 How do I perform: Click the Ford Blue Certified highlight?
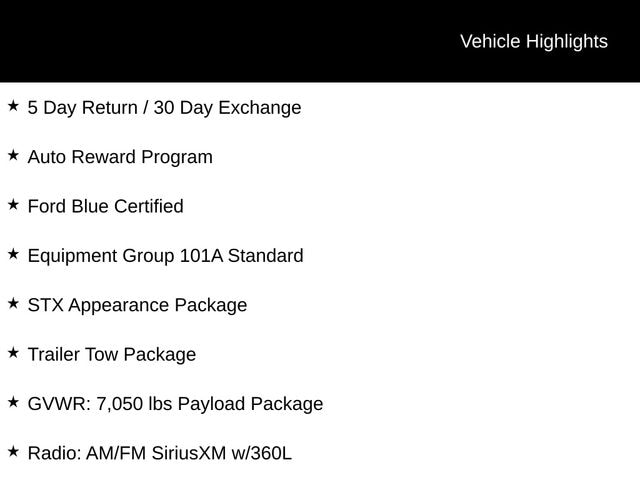[x=105, y=207]
